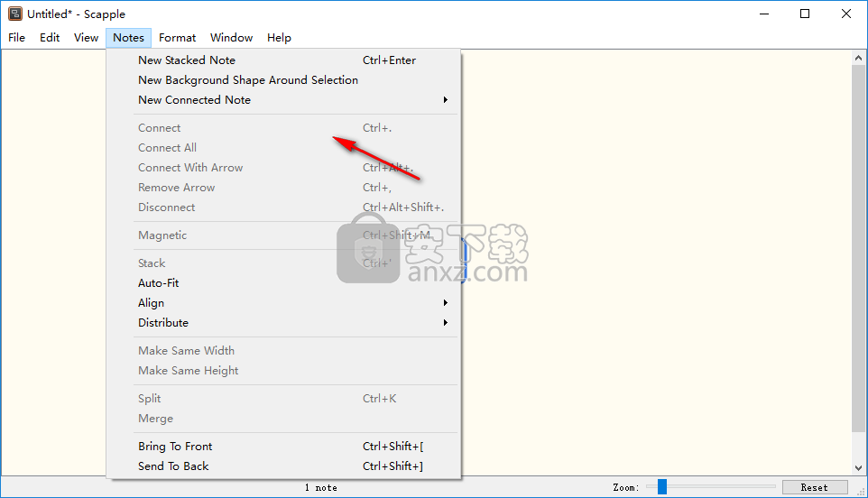Click the vertical scrollbar thumb
868x498 pixels.
pos(858,248)
